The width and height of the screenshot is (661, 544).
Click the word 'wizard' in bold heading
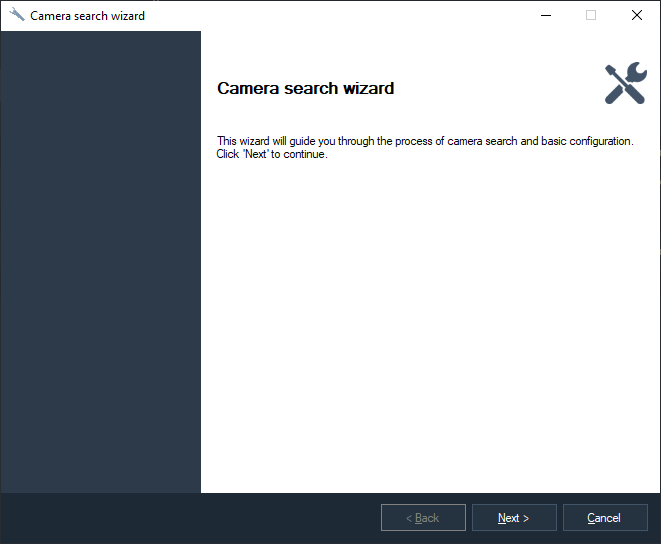pyautogui.click(x=369, y=89)
